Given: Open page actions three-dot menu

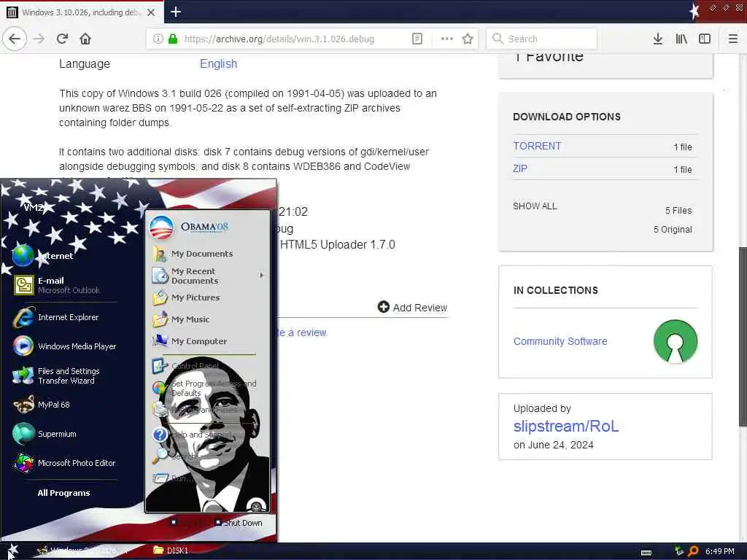Looking at the screenshot, I should (x=447, y=39).
